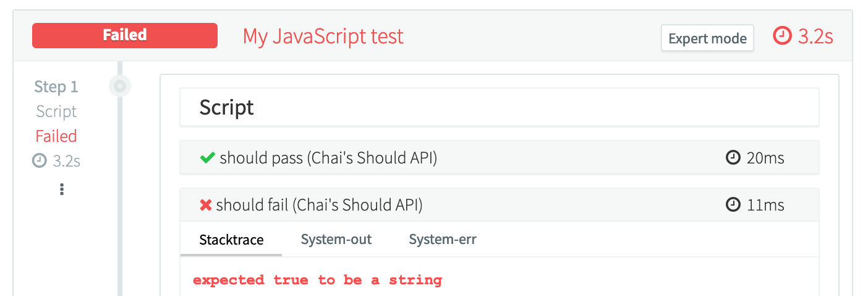Click the 'My JavaScript test' title
The height and width of the screenshot is (296, 868).
pos(323,37)
